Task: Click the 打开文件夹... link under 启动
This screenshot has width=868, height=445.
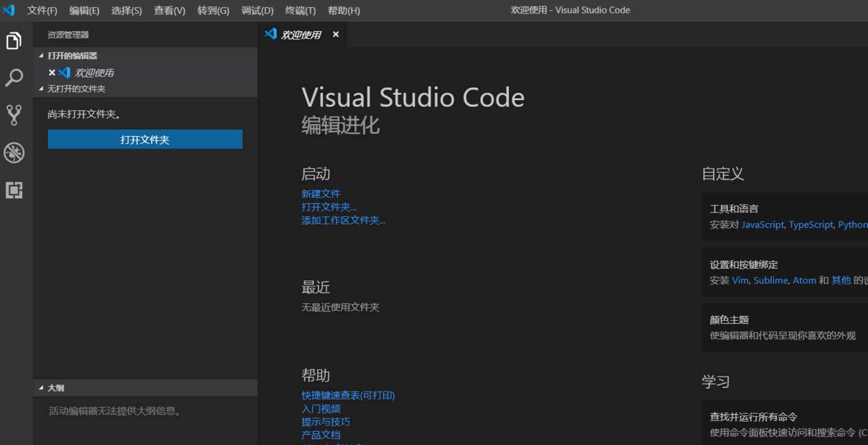Action: pyautogui.click(x=329, y=207)
